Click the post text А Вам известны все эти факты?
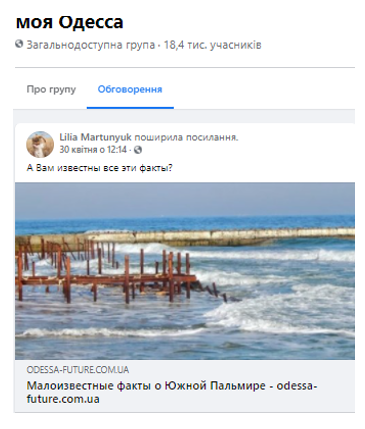The width and height of the screenshot is (365, 429). click(x=100, y=168)
